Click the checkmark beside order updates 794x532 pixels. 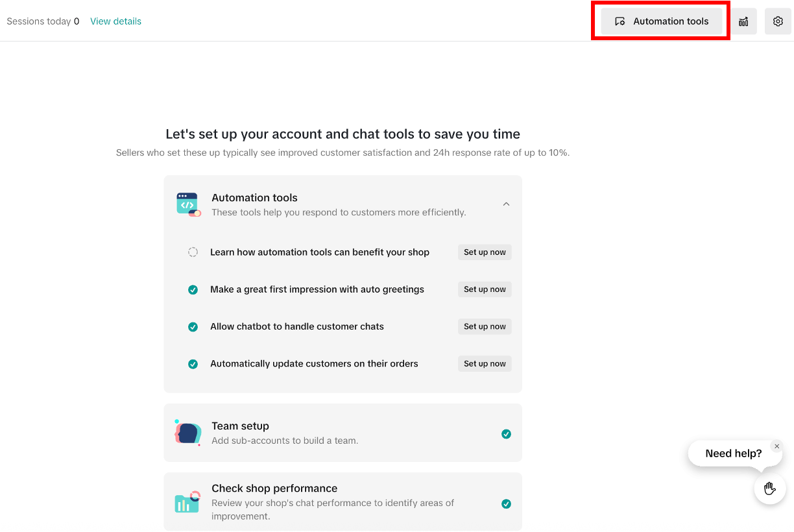tap(193, 364)
